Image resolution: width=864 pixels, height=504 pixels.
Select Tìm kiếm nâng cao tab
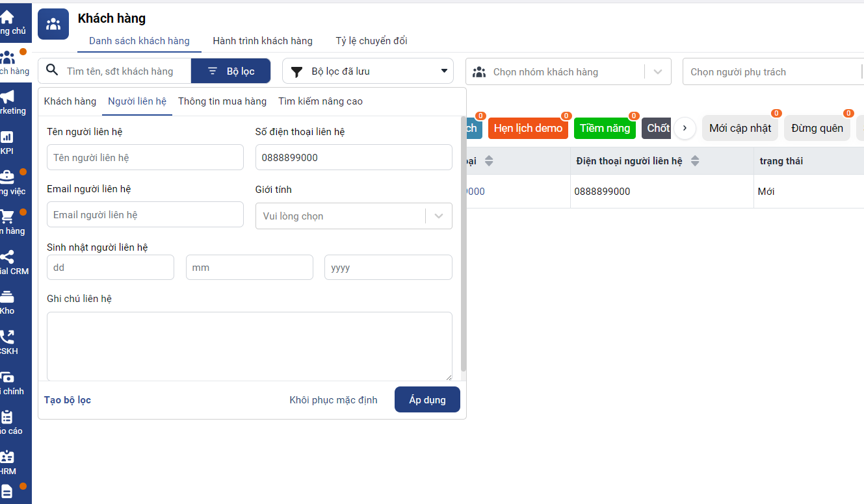[321, 101]
